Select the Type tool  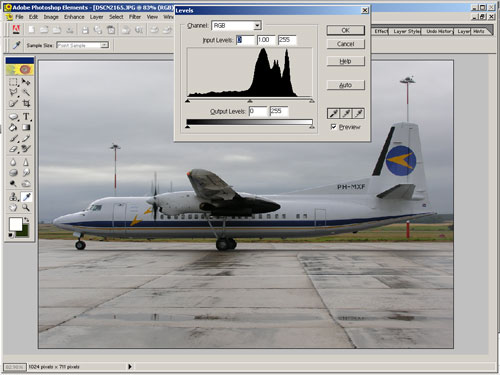(26, 117)
